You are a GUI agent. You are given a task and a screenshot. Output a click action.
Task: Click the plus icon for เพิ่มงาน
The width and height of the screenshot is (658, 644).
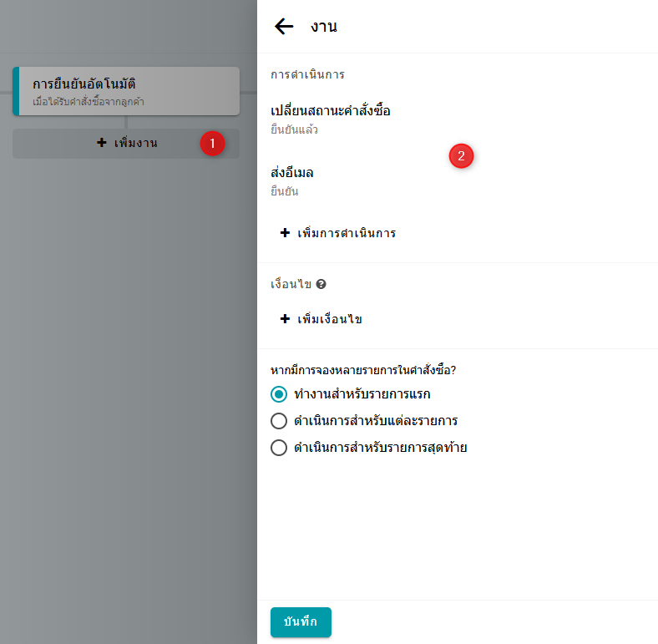tap(102, 143)
